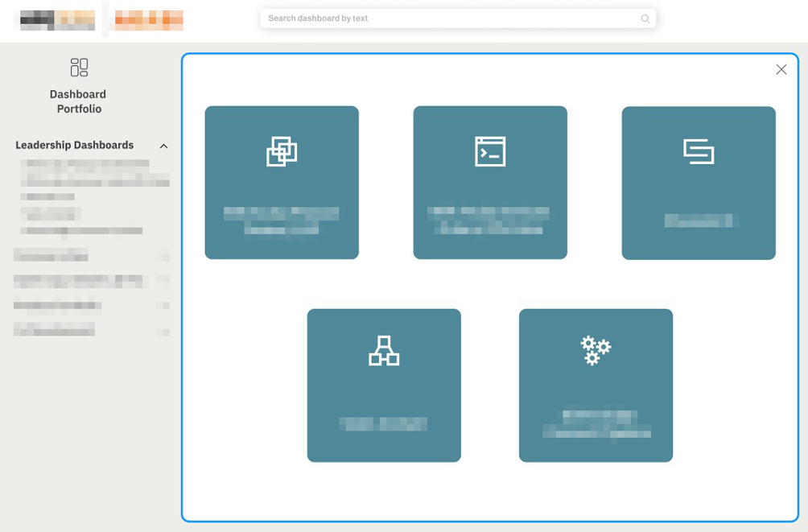Open last dashboard under Leadership Dashboards

[x=81, y=231]
